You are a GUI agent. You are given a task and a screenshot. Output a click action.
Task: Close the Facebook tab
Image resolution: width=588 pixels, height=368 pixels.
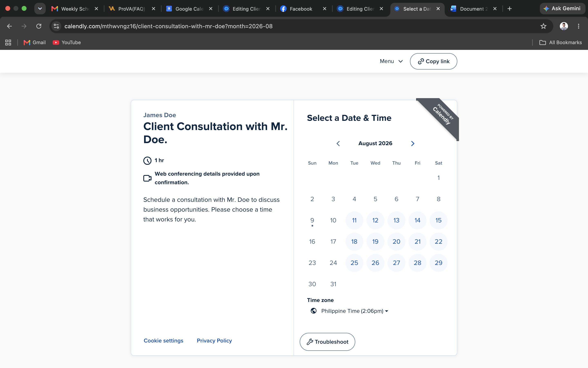[x=324, y=9]
